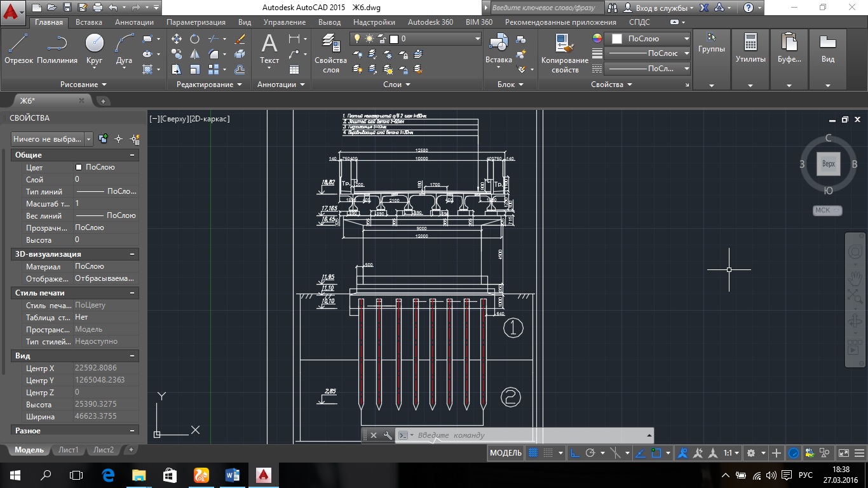Expand the Рисование panel
The image size is (868, 488).
83,85
